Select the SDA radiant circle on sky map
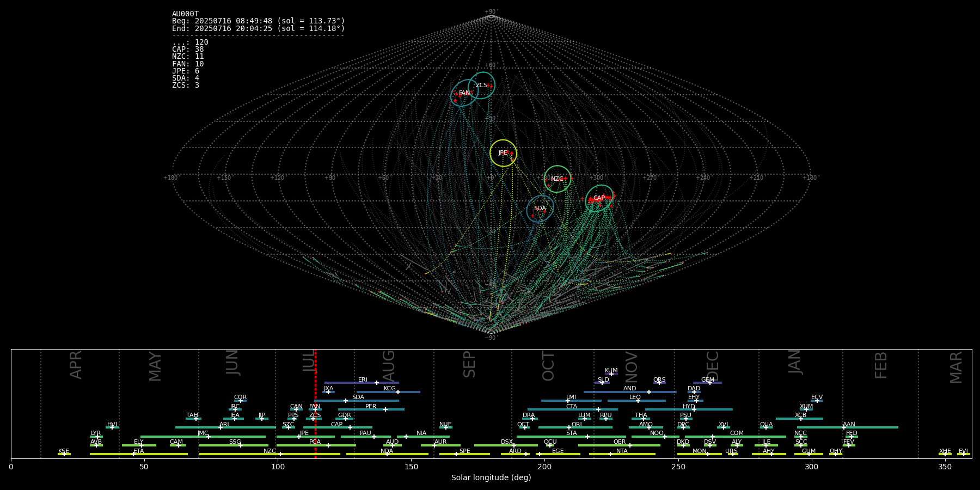This screenshot has width=980, height=490. tap(540, 209)
